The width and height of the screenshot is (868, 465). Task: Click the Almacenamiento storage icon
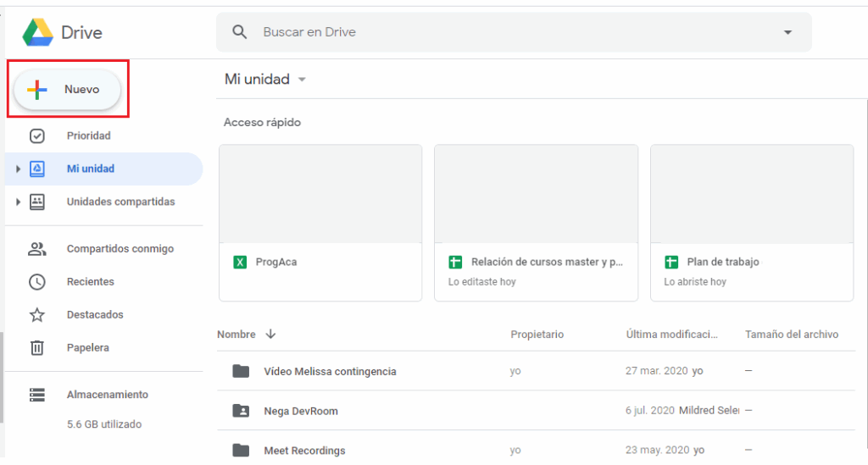point(37,395)
